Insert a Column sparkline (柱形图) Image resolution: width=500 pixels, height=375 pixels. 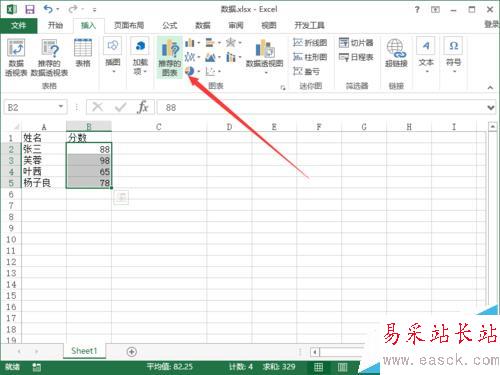point(310,57)
